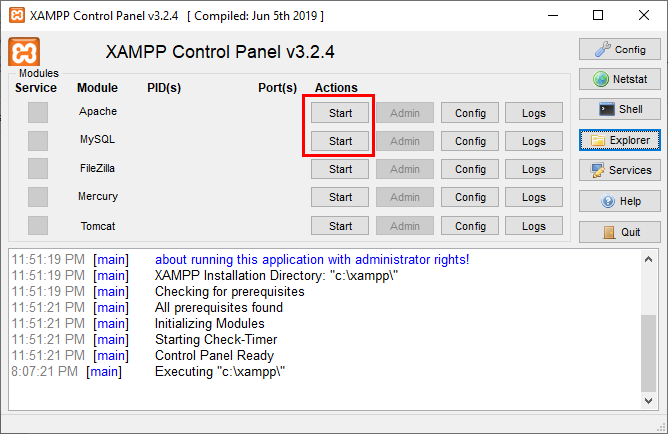The image size is (668, 434).
Task: Click the FileZilla Admin button
Action: click(x=405, y=169)
